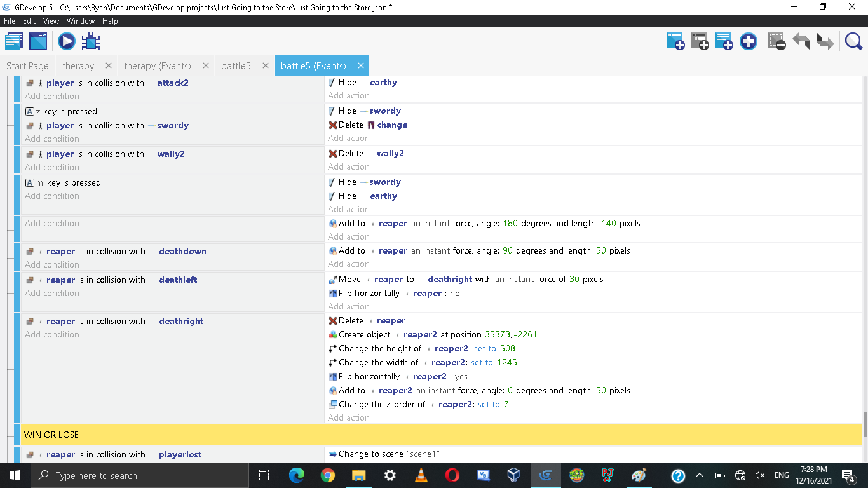Delete the selected events
Image resolution: width=868 pixels, height=488 pixels.
[x=777, y=42]
